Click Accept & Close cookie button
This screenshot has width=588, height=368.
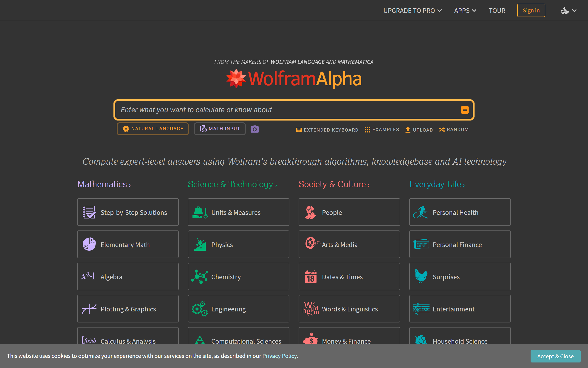coord(555,356)
